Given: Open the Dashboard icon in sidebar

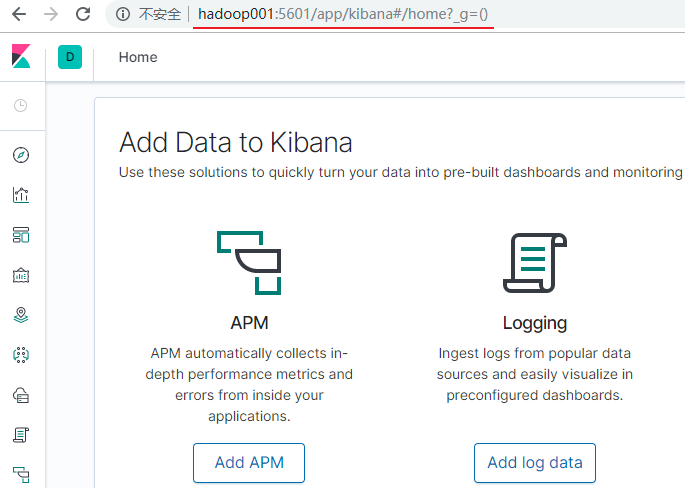Looking at the screenshot, I should click(x=21, y=235).
